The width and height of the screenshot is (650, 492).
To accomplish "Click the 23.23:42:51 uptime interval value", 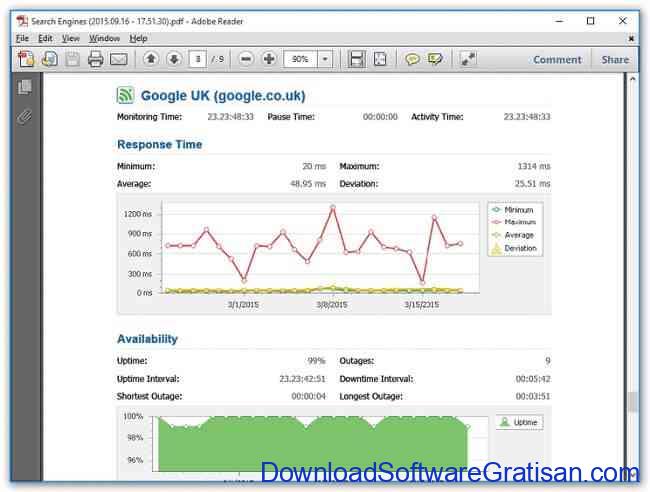I will point(302,379).
